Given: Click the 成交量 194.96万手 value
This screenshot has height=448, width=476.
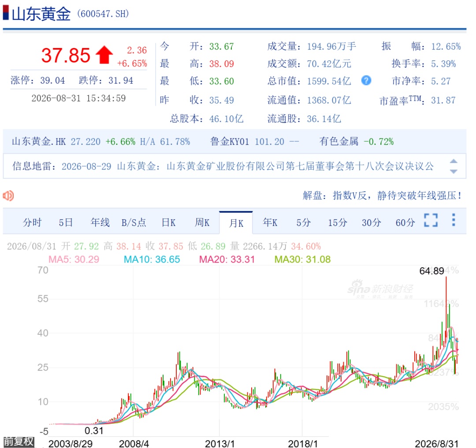Looking at the screenshot, I should 331,46.
